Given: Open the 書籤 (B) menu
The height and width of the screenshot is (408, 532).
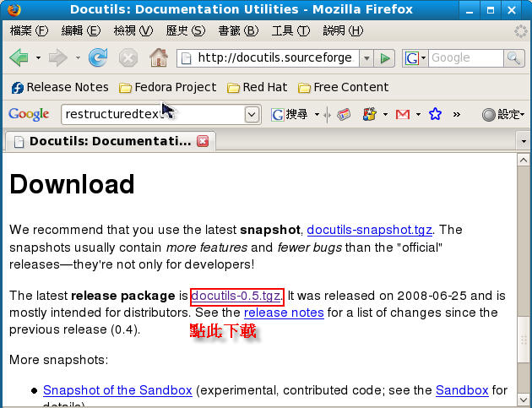Looking at the screenshot, I should [238, 31].
